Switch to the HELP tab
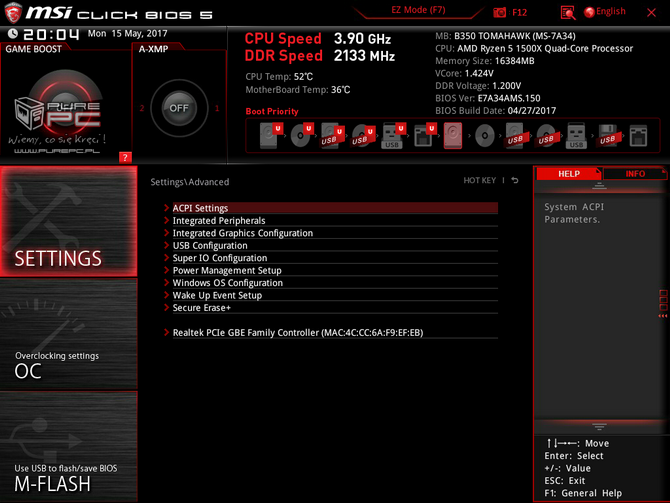The image size is (670, 503). 569,174
